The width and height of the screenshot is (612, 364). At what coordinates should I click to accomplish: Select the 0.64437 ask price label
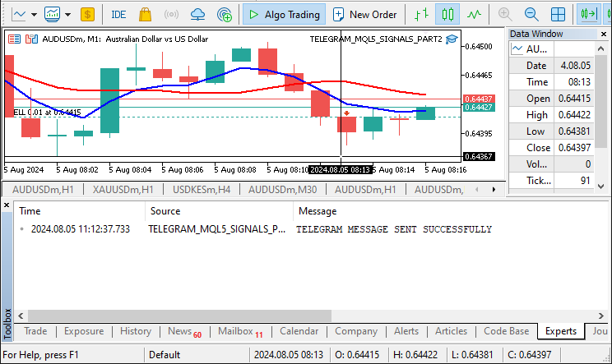[479, 99]
